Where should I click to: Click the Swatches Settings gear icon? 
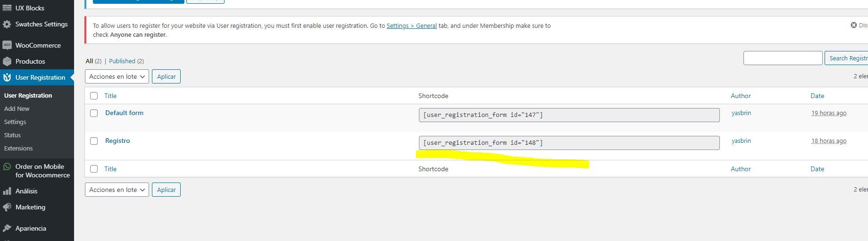click(7, 25)
